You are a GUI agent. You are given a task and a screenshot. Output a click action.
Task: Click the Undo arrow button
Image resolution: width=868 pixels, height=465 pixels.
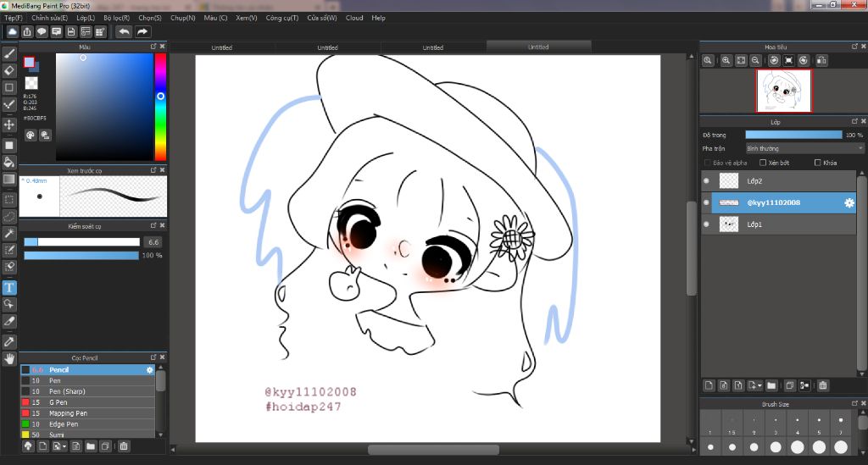point(124,32)
